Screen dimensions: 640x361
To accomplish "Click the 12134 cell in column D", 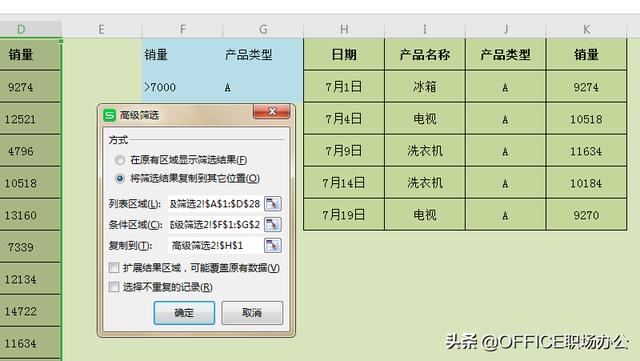I will point(30,279).
